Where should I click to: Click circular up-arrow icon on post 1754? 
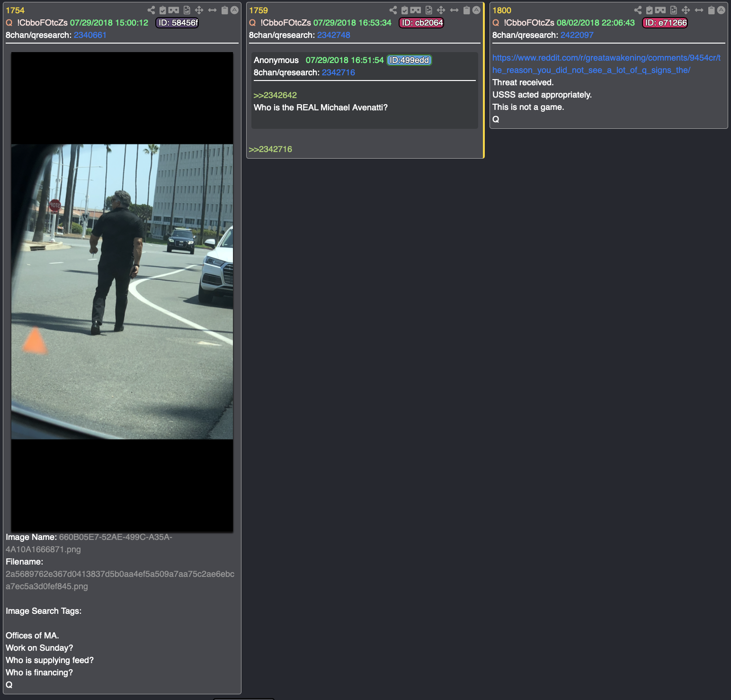(x=234, y=10)
